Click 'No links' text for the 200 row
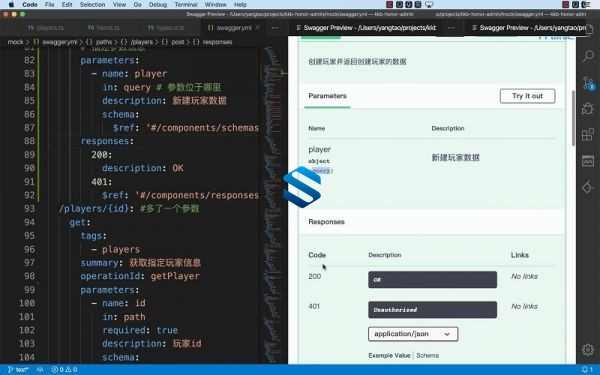Viewport: 600px width, 375px height. coord(524,276)
